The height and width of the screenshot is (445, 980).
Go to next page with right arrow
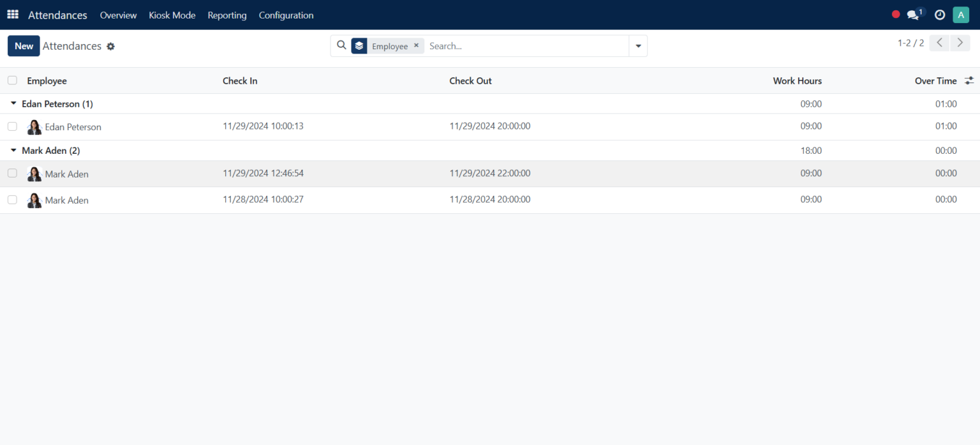(960, 43)
